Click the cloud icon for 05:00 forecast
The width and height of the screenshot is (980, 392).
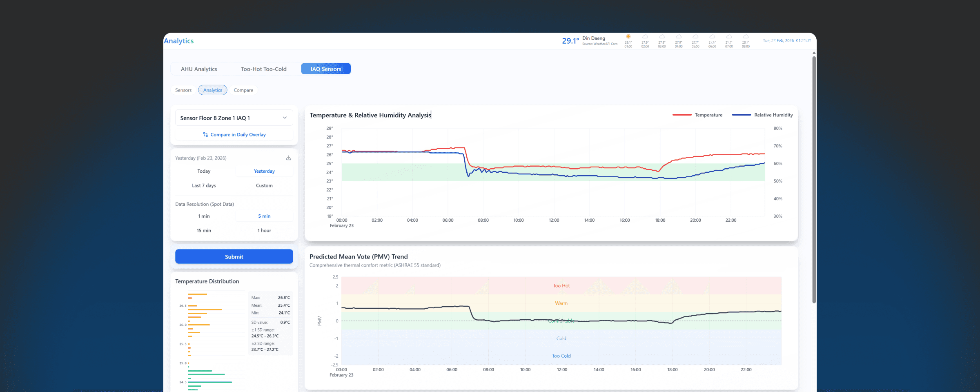point(695,37)
